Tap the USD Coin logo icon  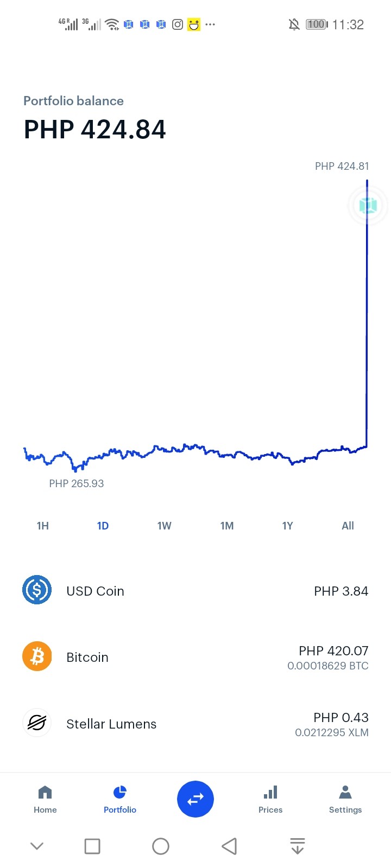click(37, 590)
